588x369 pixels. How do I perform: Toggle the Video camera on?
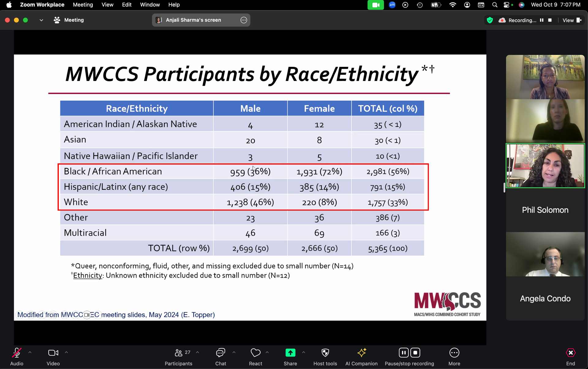click(x=53, y=353)
